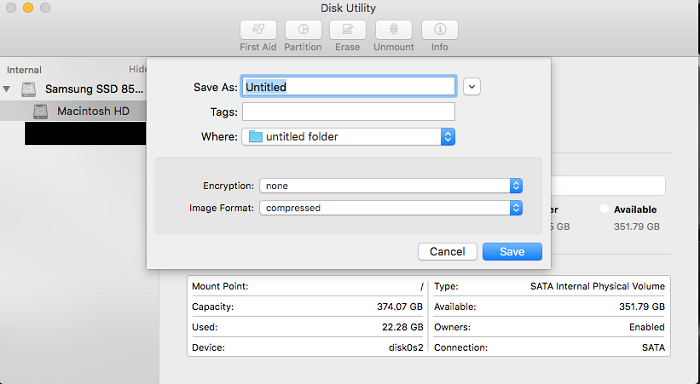Open the Partition tool

(303, 30)
